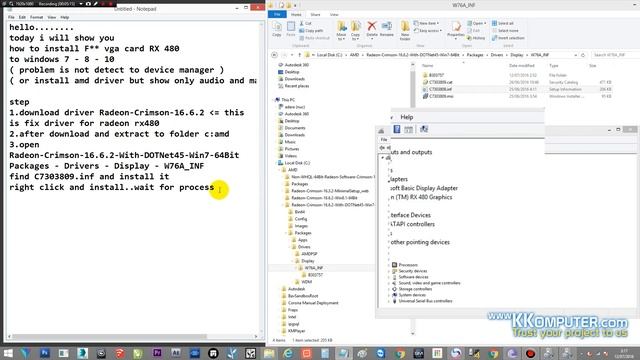The image size is (640, 360).
Task: Click Copy path in the ribbon
Action: click(x=311, y=31)
